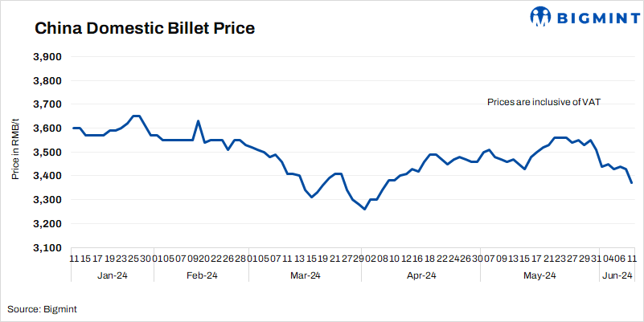Click the first data point of the price line
This screenshot has width=644, height=322.
pyautogui.click(x=73, y=128)
